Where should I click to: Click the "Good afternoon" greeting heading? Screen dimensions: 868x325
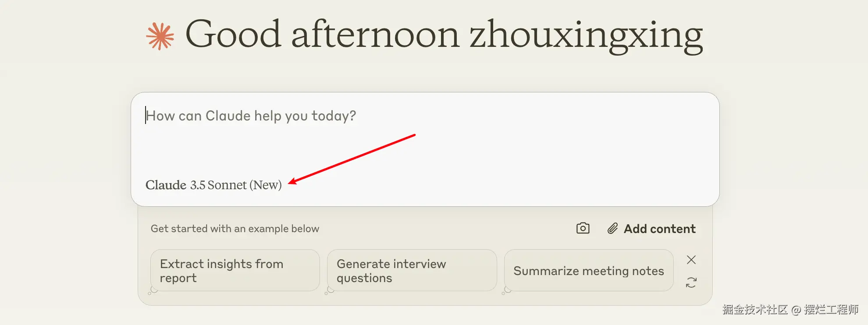[x=322, y=35]
